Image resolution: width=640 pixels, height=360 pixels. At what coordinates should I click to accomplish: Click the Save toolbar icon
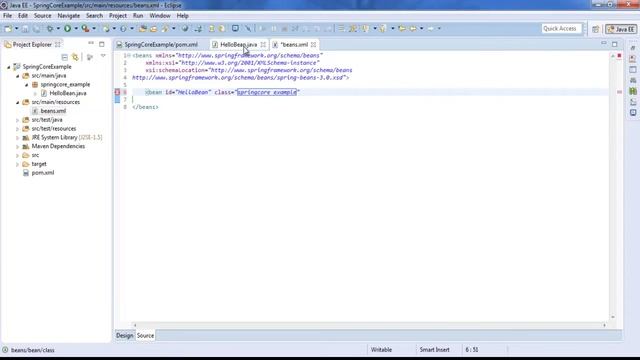click(25, 29)
